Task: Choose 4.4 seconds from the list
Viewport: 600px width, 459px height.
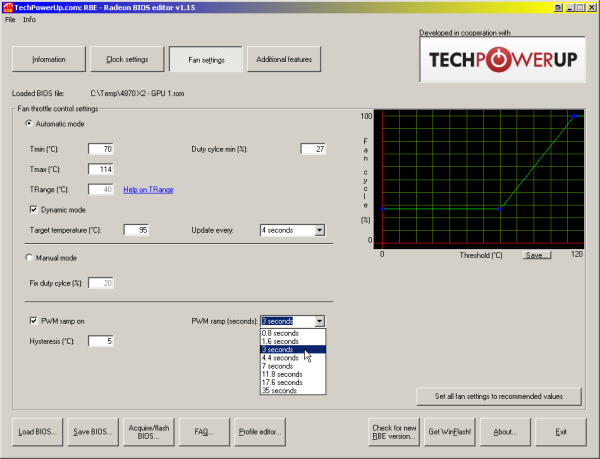Action: point(280,357)
